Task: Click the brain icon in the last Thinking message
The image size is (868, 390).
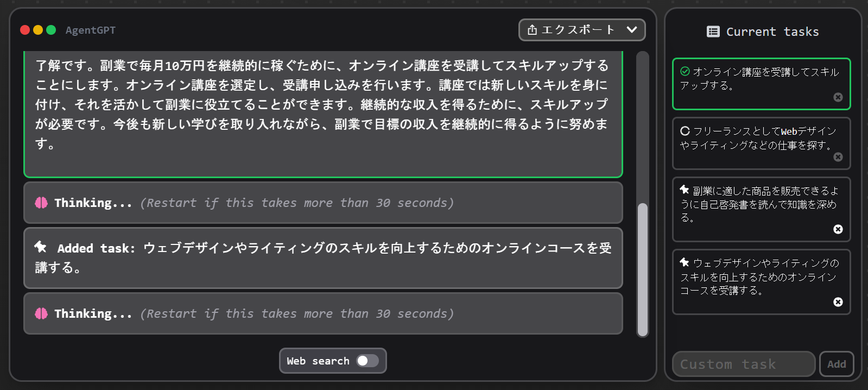Action: 41,313
